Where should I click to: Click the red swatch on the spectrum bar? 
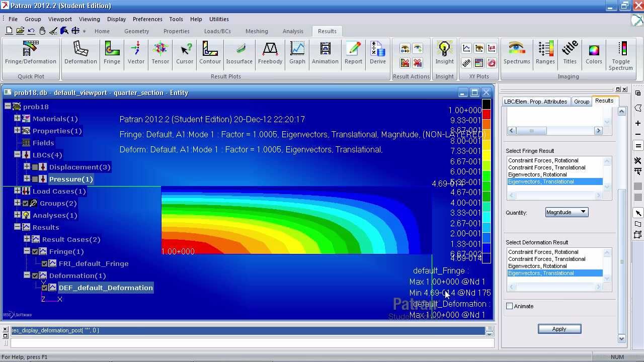487,115
